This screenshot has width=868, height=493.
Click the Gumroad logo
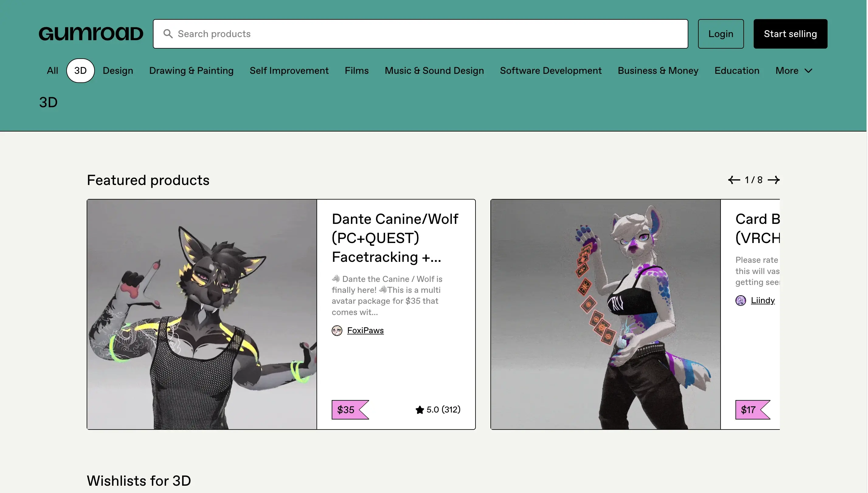click(91, 34)
